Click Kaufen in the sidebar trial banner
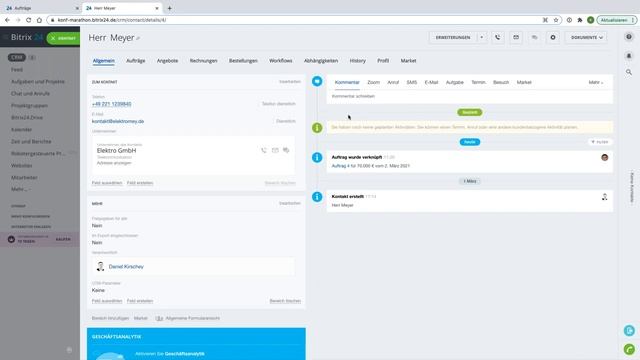 pyautogui.click(x=63, y=240)
